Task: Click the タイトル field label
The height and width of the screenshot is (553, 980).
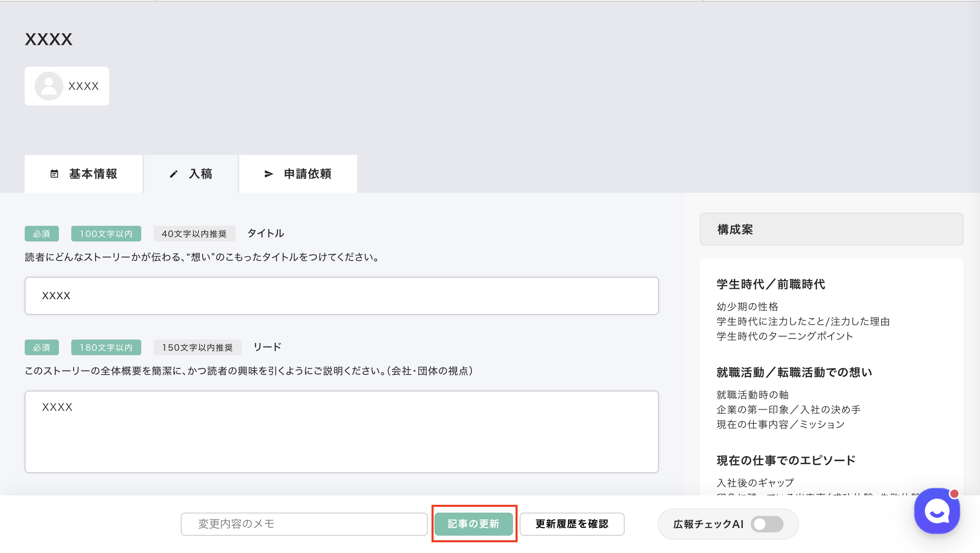Action: point(266,233)
